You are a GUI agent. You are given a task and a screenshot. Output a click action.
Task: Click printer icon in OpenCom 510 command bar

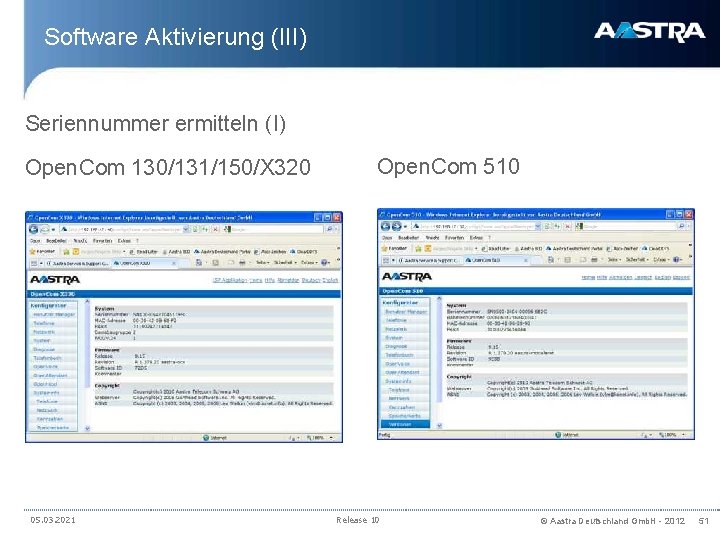(x=594, y=259)
